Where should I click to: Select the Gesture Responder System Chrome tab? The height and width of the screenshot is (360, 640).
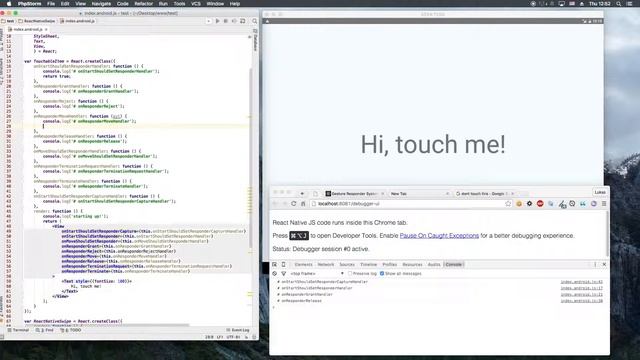point(354,193)
